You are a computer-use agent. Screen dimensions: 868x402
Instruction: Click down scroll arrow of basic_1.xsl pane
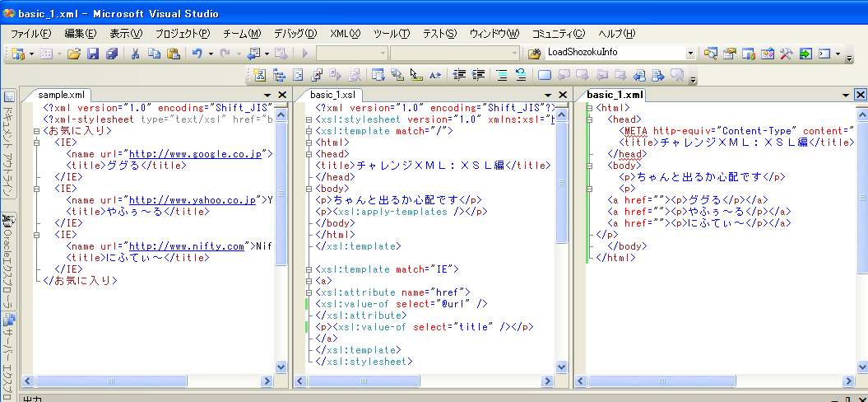[x=561, y=367]
